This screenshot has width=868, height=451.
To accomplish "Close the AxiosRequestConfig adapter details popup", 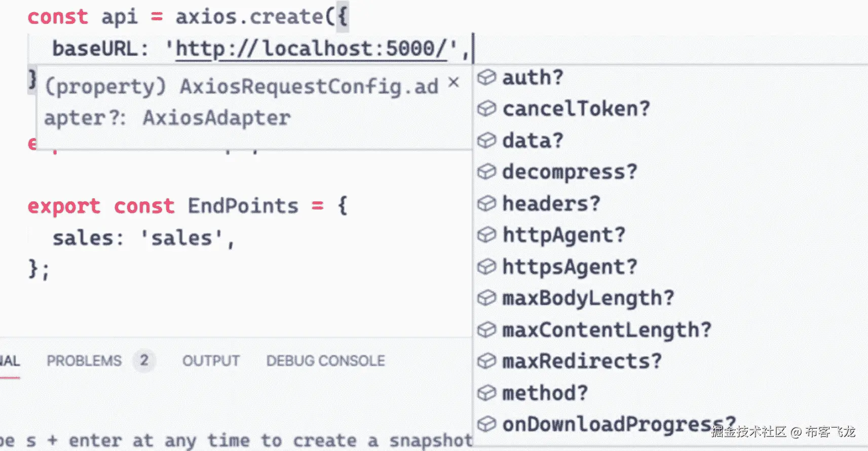I will (454, 82).
